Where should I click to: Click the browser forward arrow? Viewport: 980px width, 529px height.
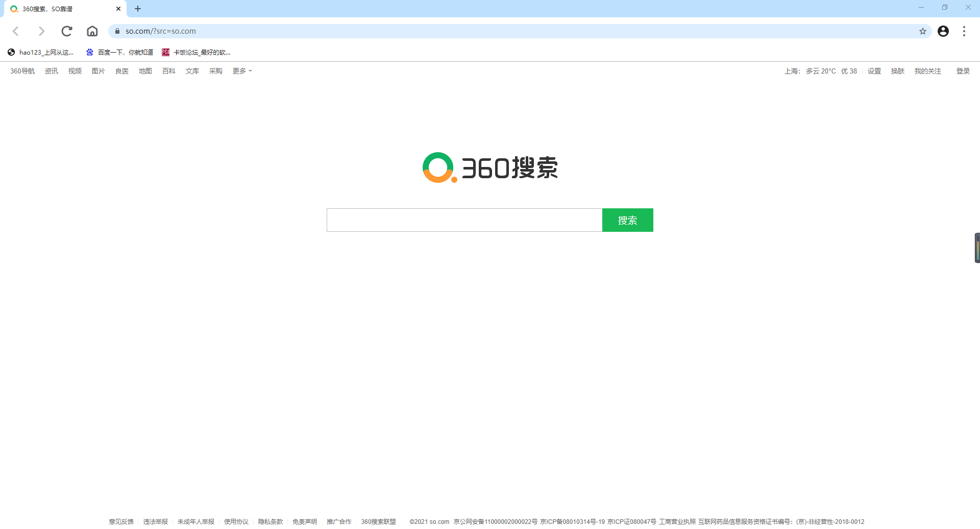[x=41, y=31]
